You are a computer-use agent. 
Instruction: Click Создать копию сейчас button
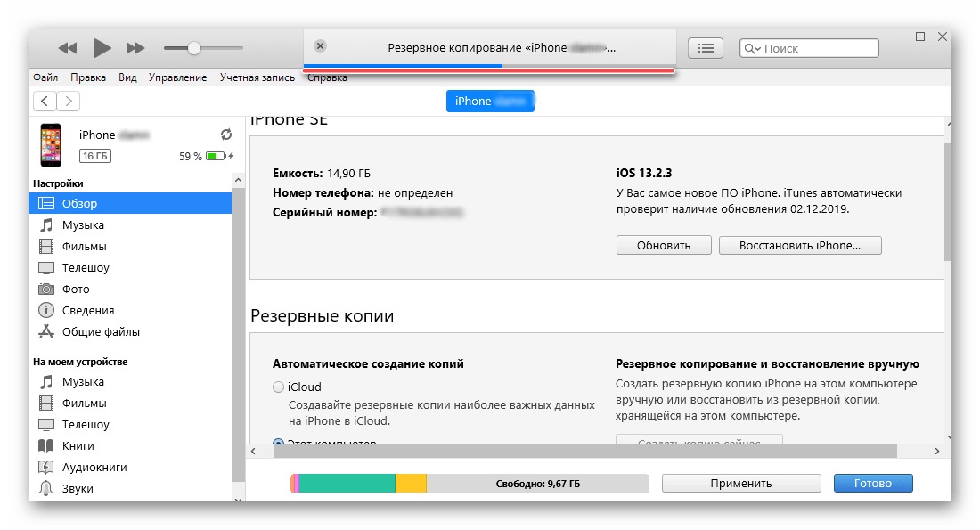pyautogui.click(x=698, y=440)
